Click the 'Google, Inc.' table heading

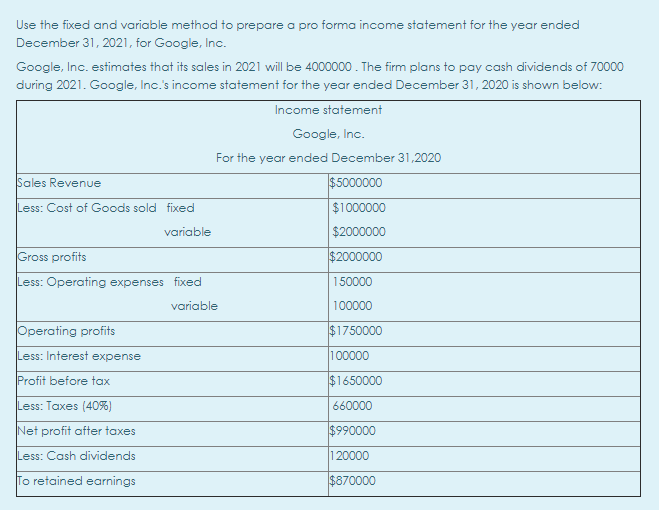point(328,134)
